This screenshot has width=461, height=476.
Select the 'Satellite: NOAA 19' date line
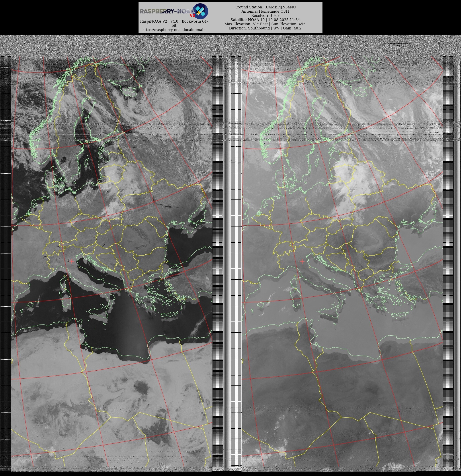click(265, 20)
